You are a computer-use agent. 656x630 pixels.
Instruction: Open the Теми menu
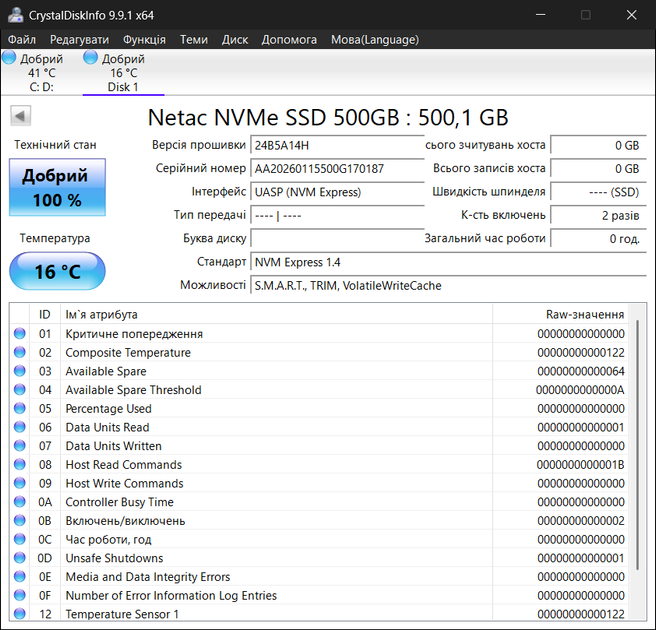click(x=194, y=40)
